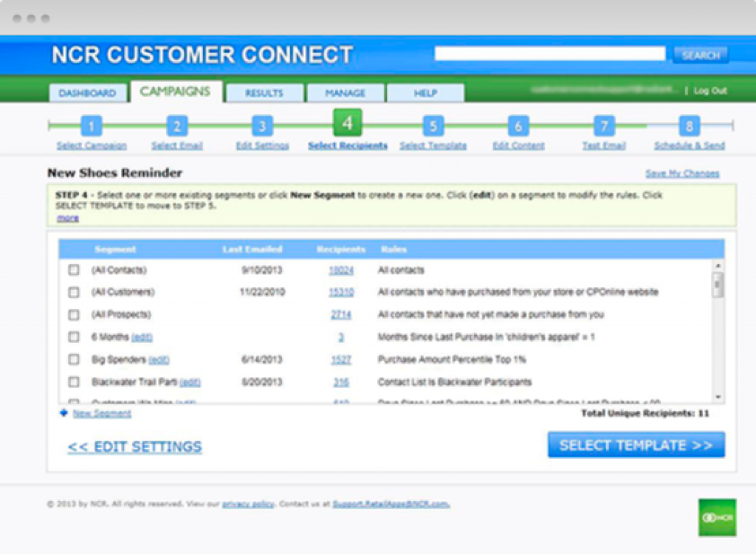This screenshot has width=756, height=554.
Task: Click the SELECT TEMPLATE button
Action: (636, 445)
